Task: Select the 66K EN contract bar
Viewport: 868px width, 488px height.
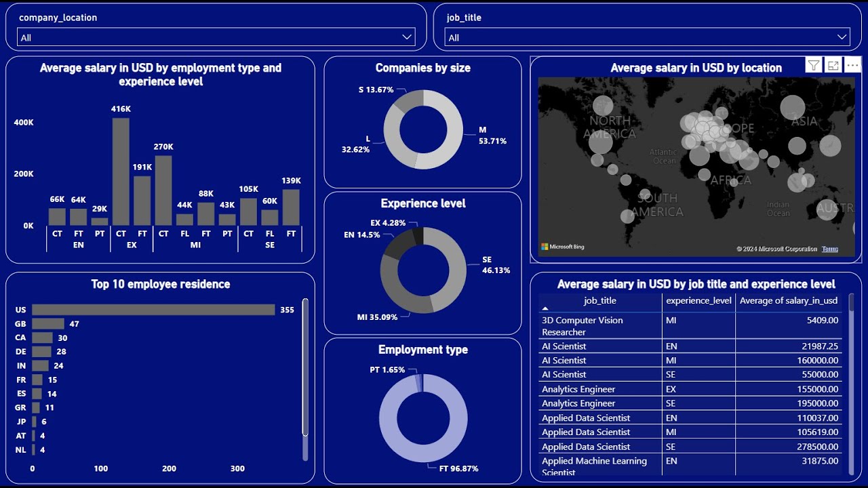Action: tap(57, 217)
